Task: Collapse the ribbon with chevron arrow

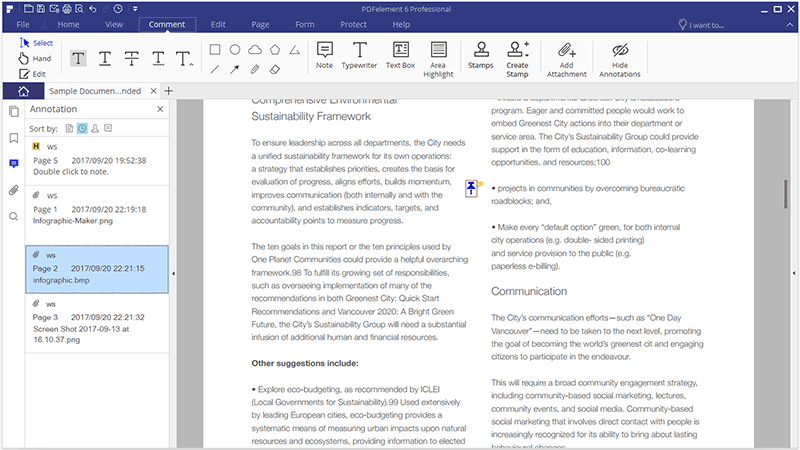Action: (790, 24)
